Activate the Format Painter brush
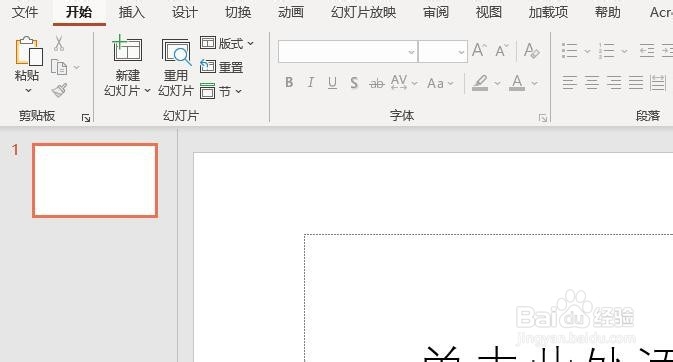673x362 pixels. 60,90
